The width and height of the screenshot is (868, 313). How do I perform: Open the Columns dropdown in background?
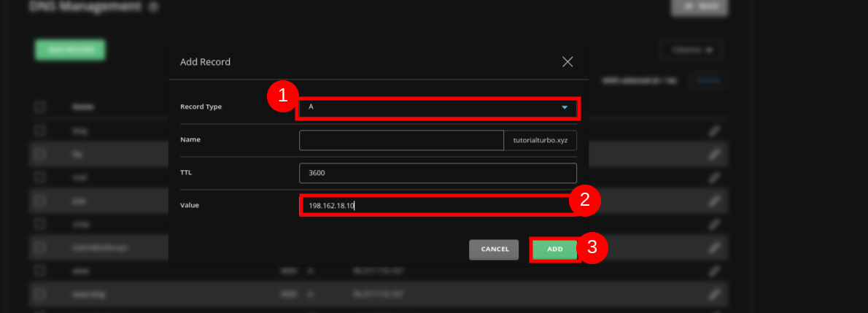pos(691,50)
